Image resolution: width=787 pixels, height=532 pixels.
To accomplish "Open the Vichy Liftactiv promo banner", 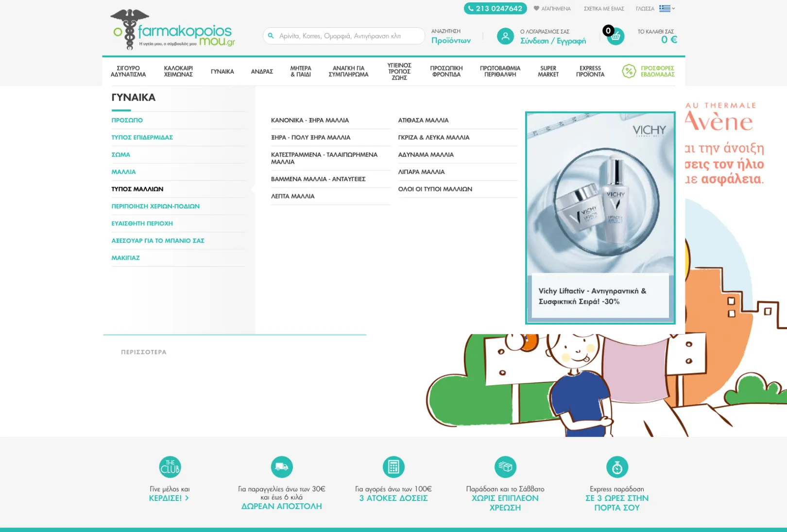I will [600, 218].
